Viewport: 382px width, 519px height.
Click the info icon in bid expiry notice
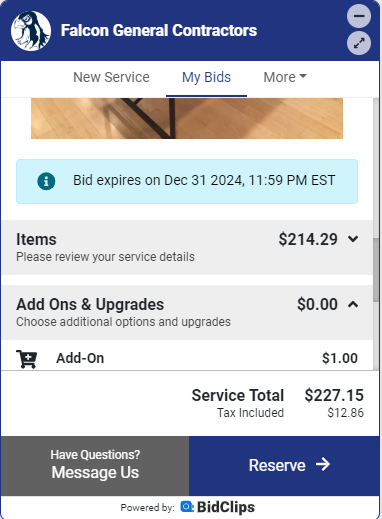tap(46, 181)
